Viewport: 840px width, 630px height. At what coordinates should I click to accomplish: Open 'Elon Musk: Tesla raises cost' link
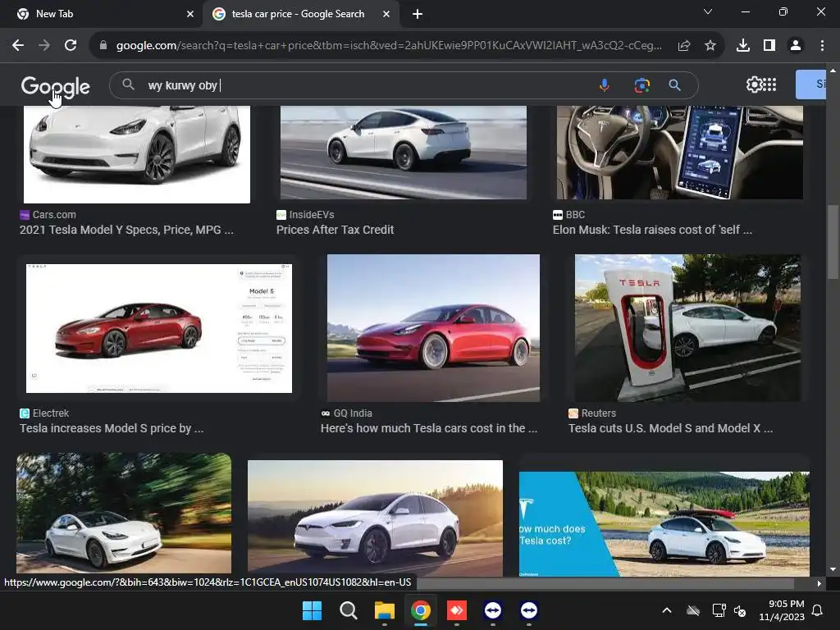coord(652,230)
